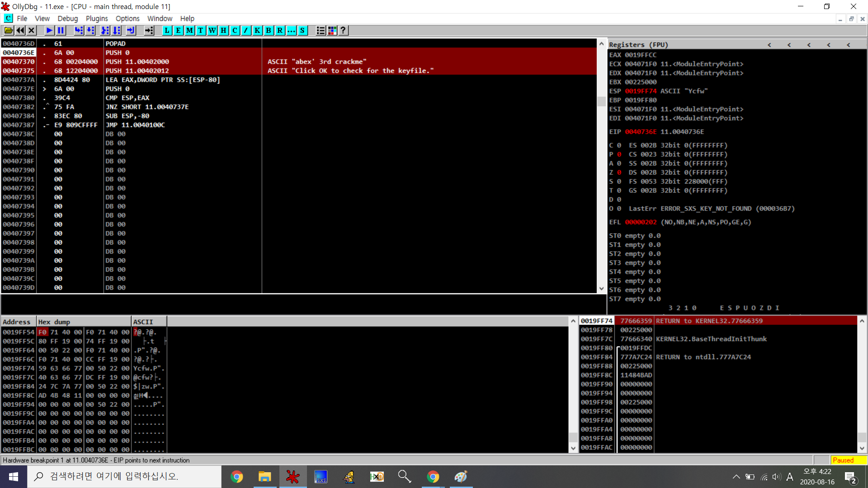Switch the Registers (FPU) header view
Screen dimensions: 868x488
(x=638, y=45)
